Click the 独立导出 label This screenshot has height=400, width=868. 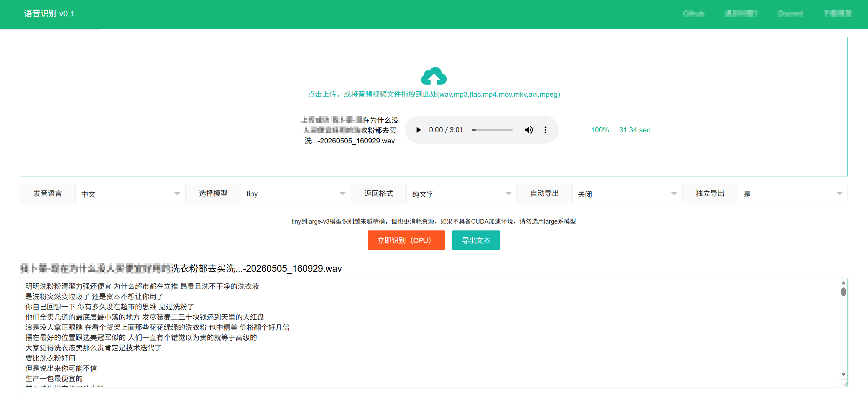(x=710, y=194)
